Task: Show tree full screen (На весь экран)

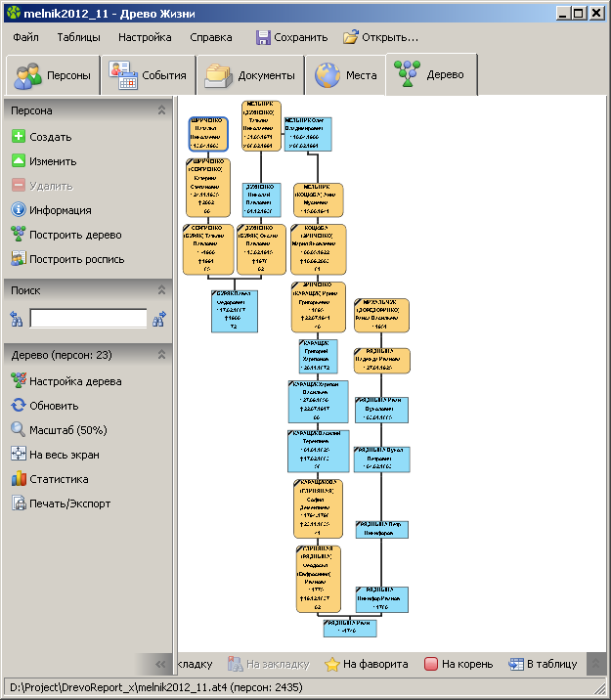Action: (18, 455)
